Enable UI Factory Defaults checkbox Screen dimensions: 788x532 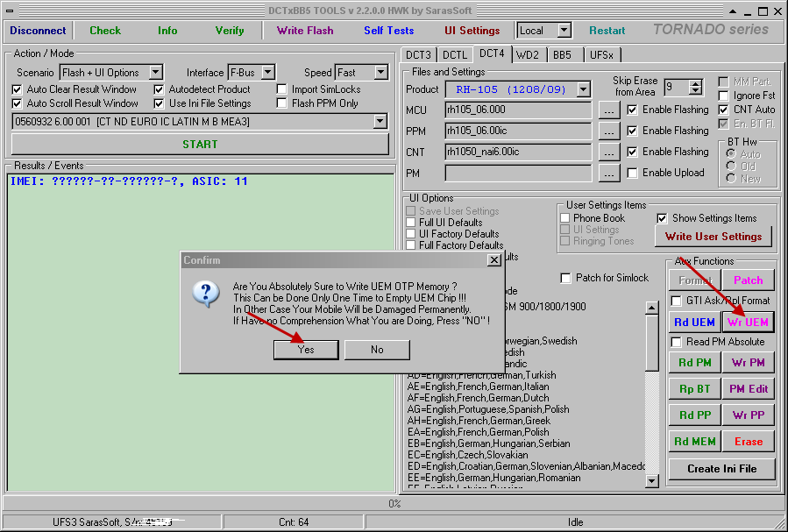pos(410,234)
